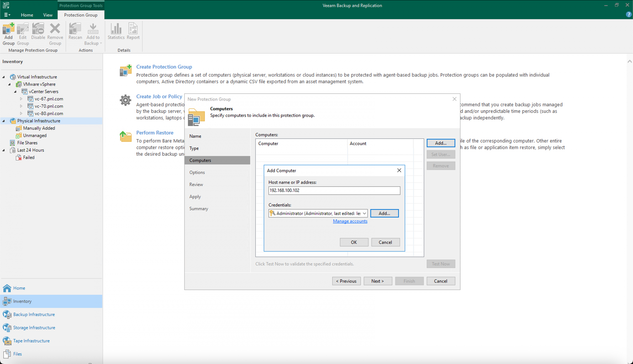
Task: Select the Name wizard step
Action: click(195, 136)
